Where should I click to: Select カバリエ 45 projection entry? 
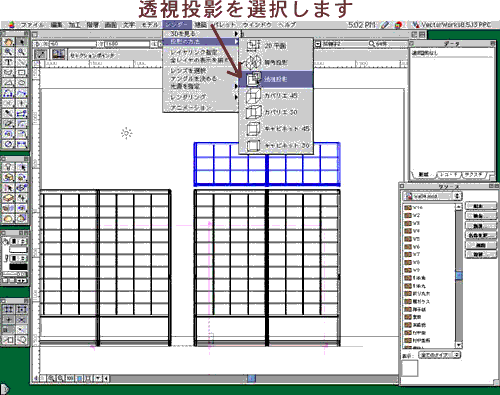click(276, 96)
